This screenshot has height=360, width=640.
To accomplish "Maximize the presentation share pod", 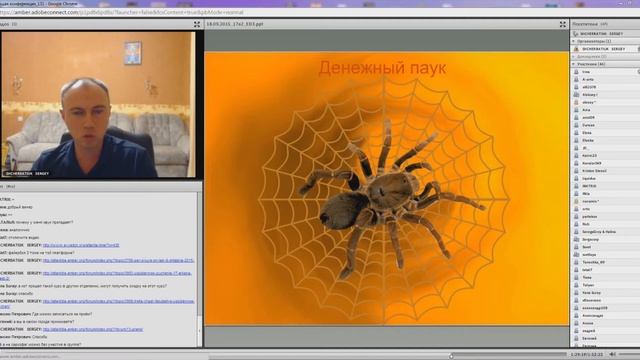I will (562, 24).
